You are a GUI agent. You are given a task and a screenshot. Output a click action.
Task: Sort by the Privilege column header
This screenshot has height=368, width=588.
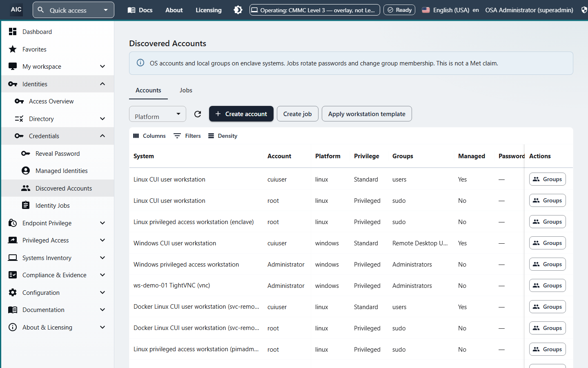click(x=366, y=156)
